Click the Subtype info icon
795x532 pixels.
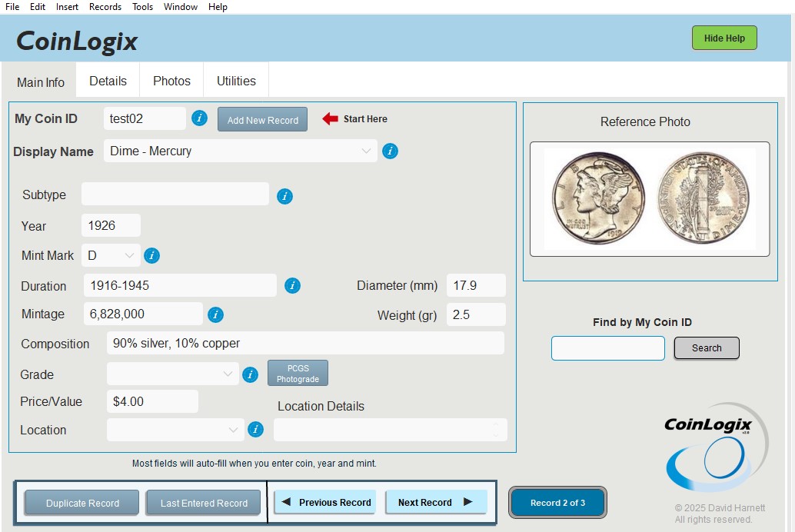[285, 196]
